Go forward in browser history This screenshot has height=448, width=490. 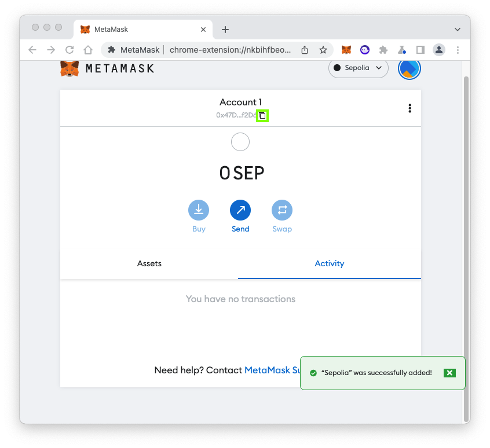pyautogui.click(x=51, y=50)
